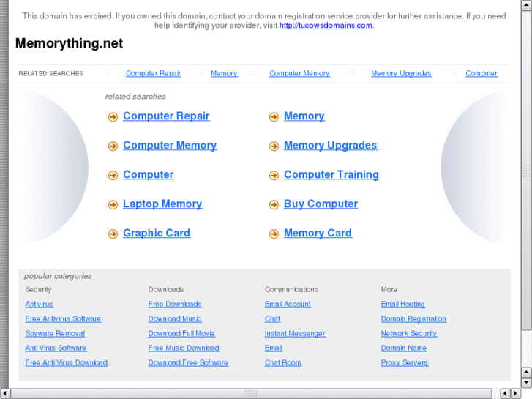The height and width of the screenshot is (399, 532).
Task: Click the arrow bullet next to Graphic Card
Action: click(113, 234)
